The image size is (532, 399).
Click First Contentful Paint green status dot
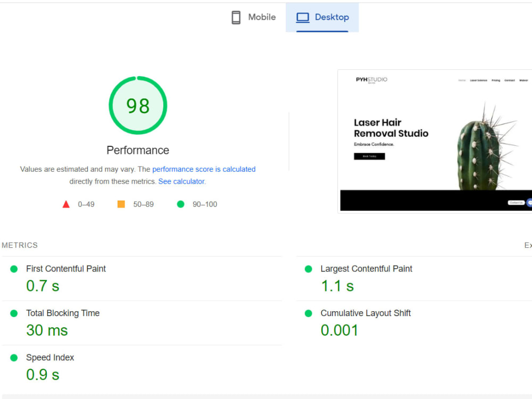pos(14,269)
